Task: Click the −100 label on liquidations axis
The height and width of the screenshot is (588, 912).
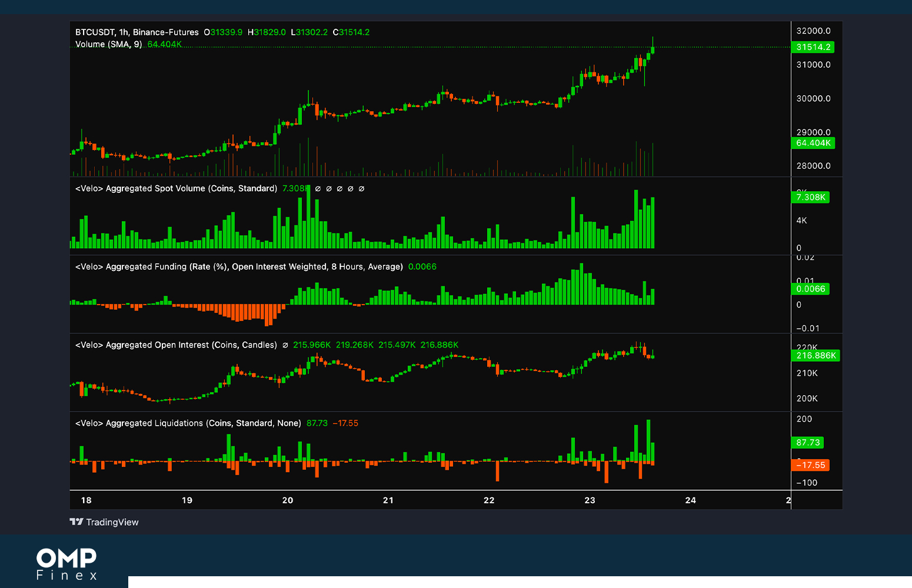Action: point(807,483)
